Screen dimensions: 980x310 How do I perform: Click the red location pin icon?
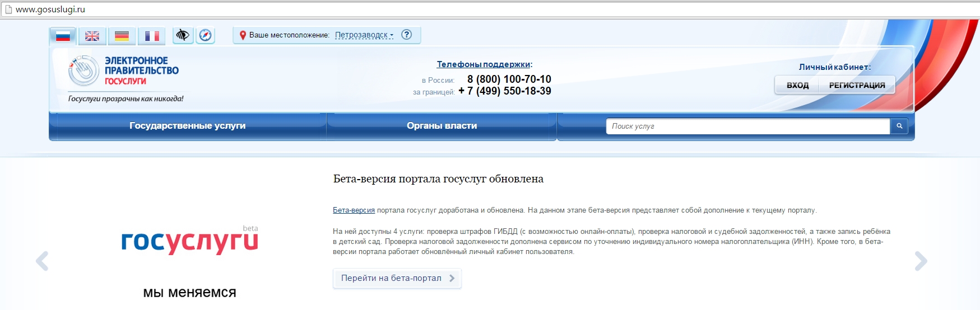(243, 35)
